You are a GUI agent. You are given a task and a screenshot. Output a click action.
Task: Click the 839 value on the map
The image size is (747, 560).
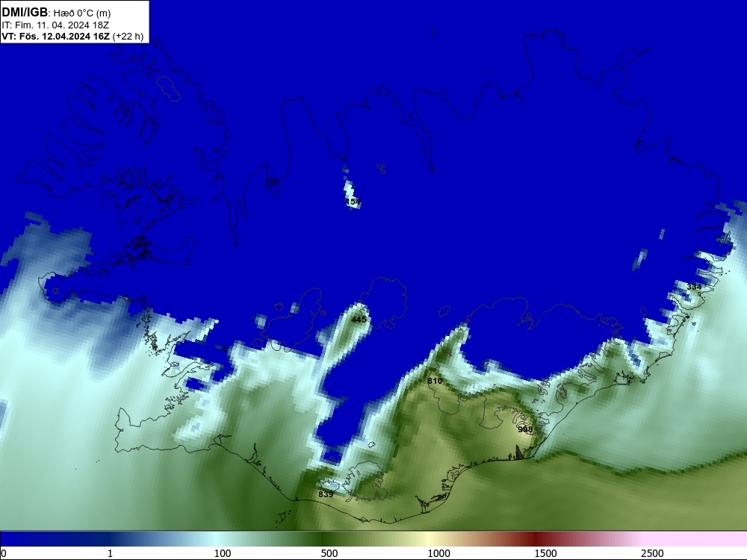pos(326,494)
